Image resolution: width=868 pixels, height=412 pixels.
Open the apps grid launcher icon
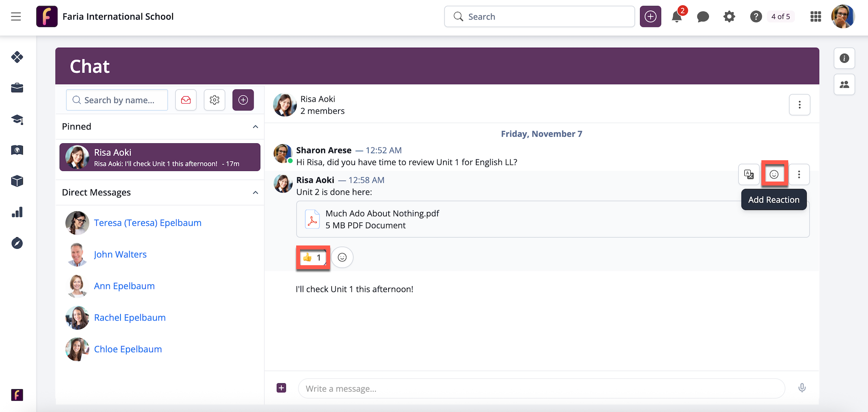[x=815, y=17]
